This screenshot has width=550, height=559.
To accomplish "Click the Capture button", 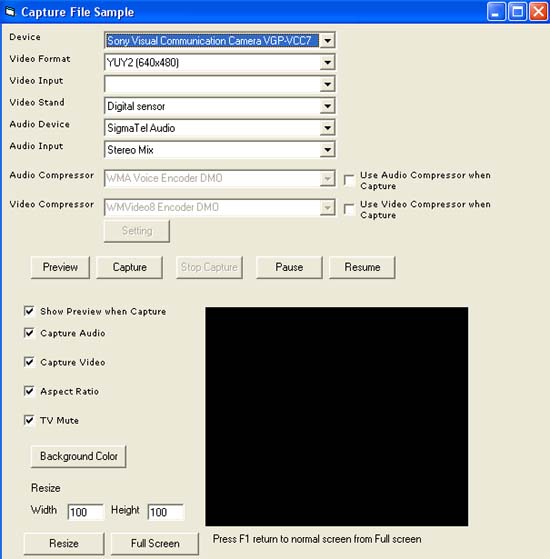I will pyautogui.click(x=129, y=267).
